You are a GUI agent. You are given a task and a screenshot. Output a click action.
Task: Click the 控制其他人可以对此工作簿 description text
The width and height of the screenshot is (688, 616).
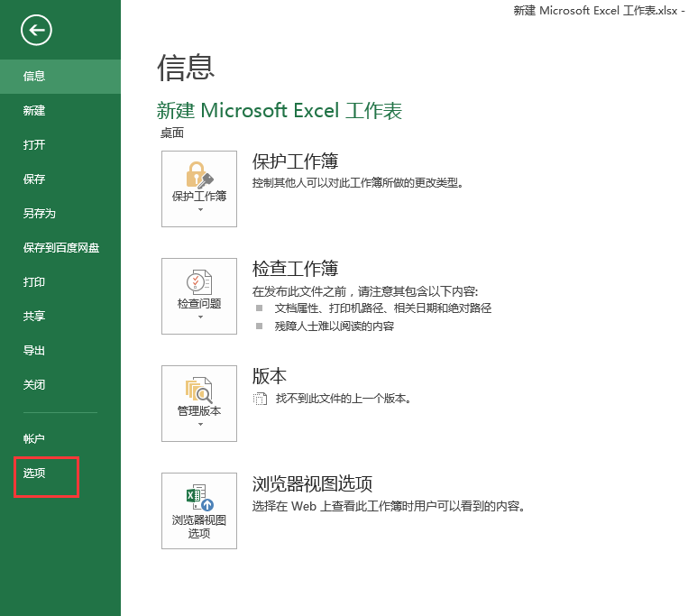coord(358,183)
